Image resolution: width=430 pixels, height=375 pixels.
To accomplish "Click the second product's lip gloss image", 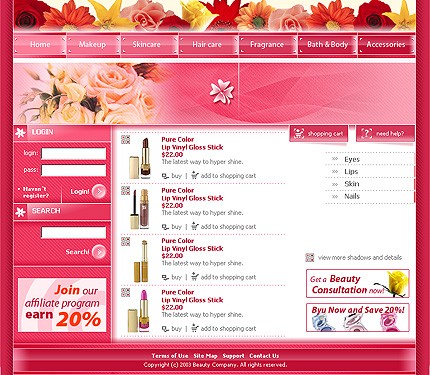I will coord(139,209).
